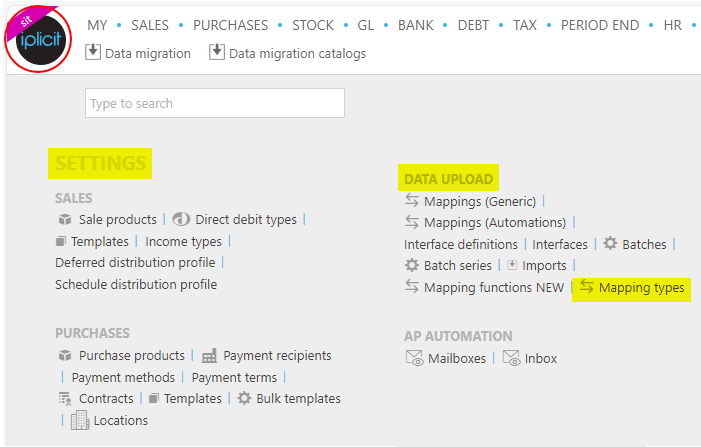Click the iplicit logo icon
The width and height of the screenshot is (701, 447).
coord(38,39)
